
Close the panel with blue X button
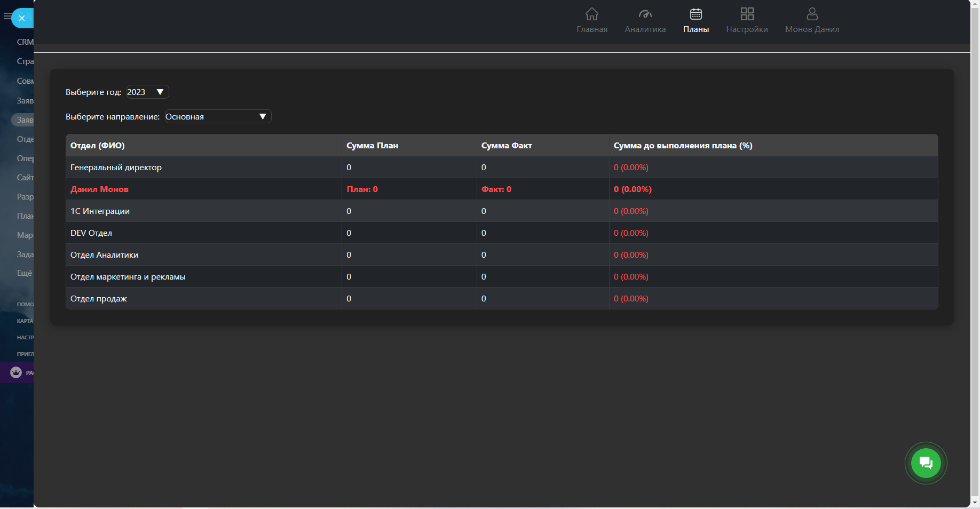(x=22, y=18)
